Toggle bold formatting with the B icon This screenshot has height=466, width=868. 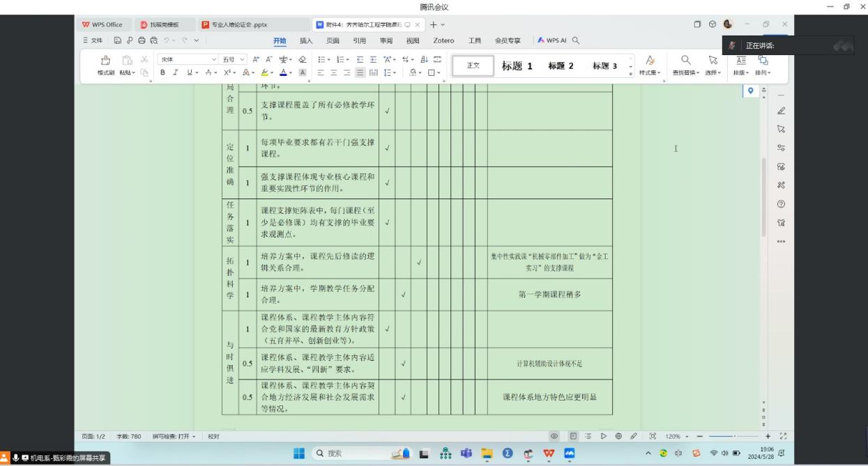[163, 72]
